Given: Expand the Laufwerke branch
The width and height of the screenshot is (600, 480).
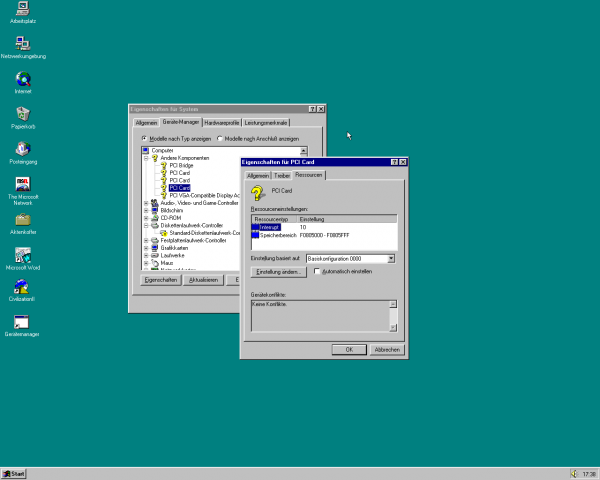Looking at the screenshot, I should (146, 255).
